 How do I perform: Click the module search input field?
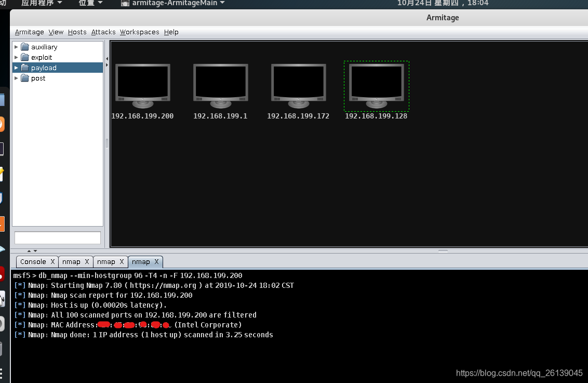(57, 238)
